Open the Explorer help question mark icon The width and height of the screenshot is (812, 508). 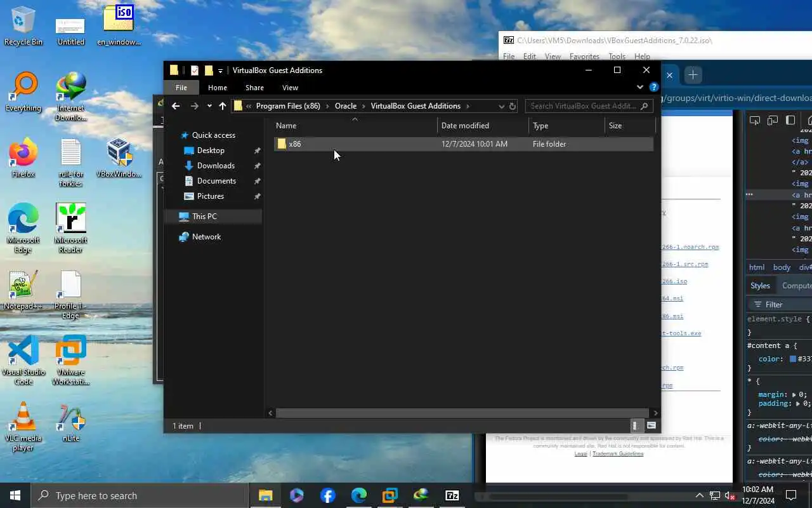[x=653, y=87]
